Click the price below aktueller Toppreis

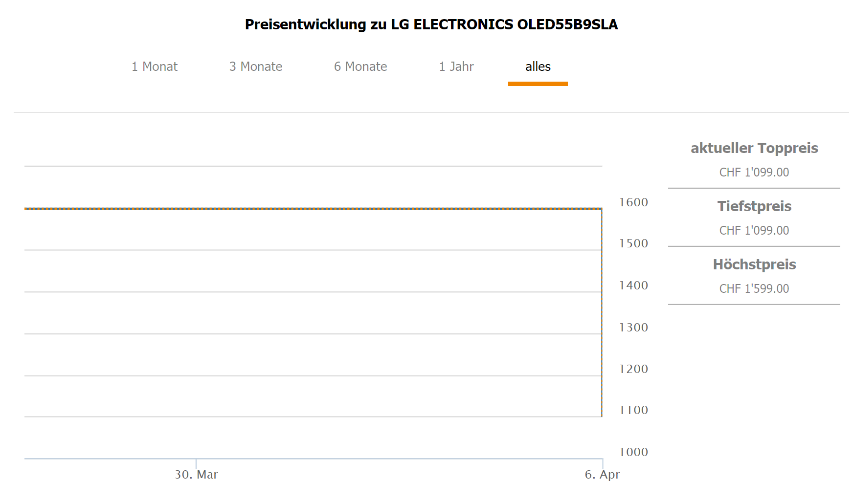[754, 172]
